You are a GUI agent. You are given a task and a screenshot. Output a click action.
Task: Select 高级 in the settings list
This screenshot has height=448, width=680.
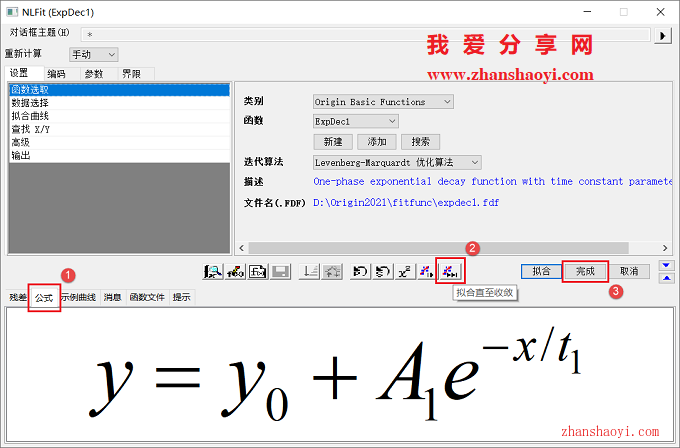click(119, 142)
